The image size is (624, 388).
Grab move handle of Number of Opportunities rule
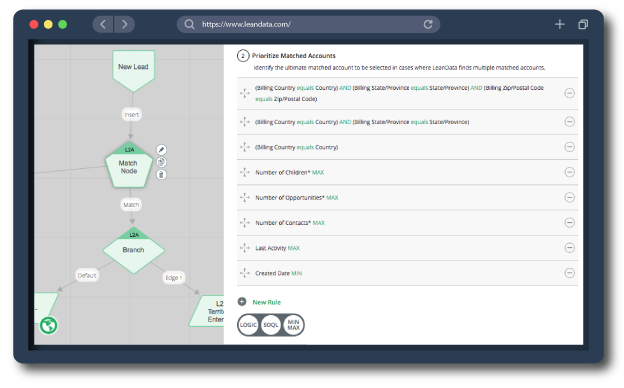pyautogui.click(x=245, y=197)
